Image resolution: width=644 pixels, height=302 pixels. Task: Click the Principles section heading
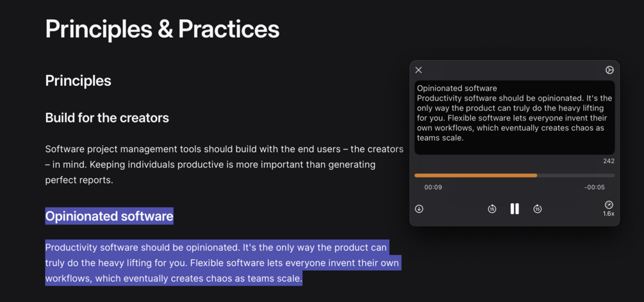pos(78,81)
